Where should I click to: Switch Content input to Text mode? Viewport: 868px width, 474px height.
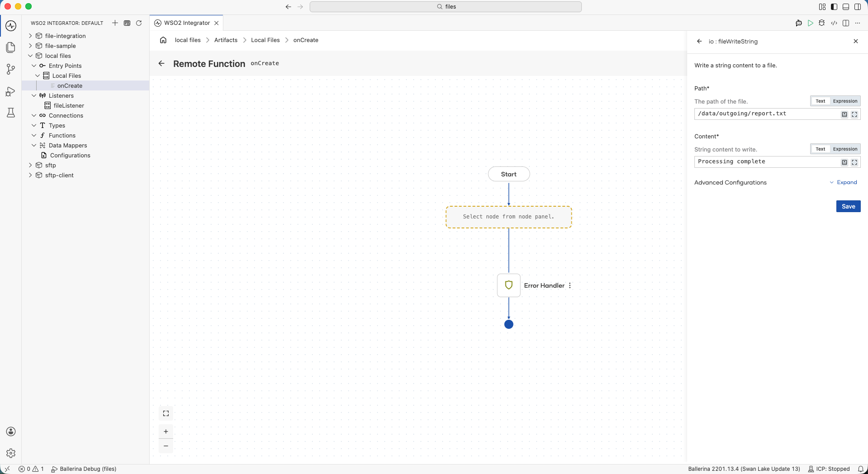(x=821, y=149)
